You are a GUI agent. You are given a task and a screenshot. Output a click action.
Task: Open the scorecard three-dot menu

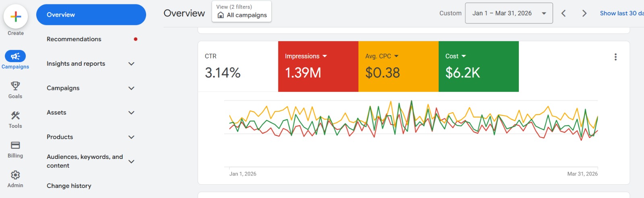click(x=615, y=57)
